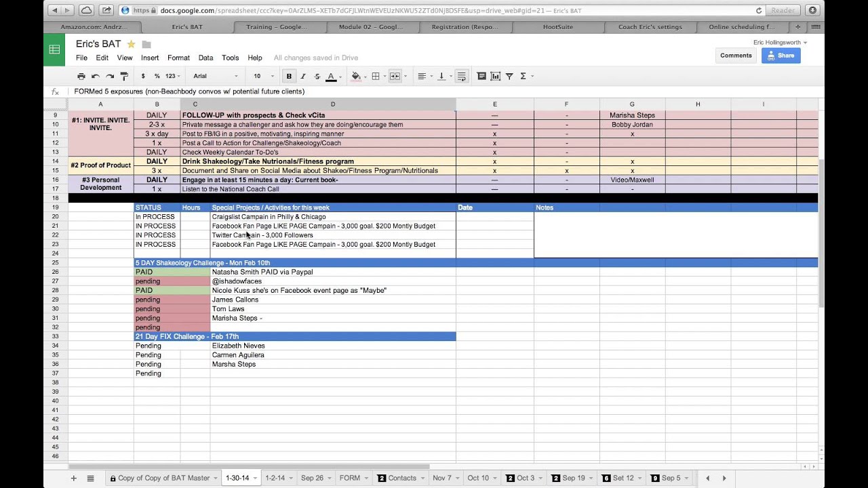
Task: Toggle bold formatting
Action: (289, 77)
